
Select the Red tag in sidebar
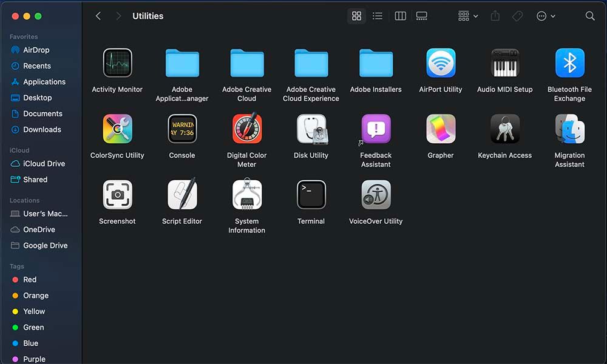coord(30,280)
